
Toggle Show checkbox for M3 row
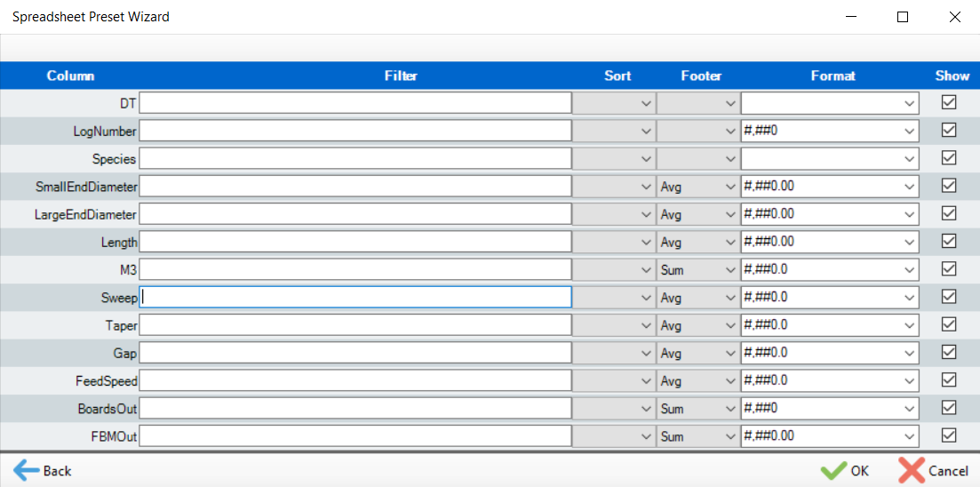[x=949, y=269]
